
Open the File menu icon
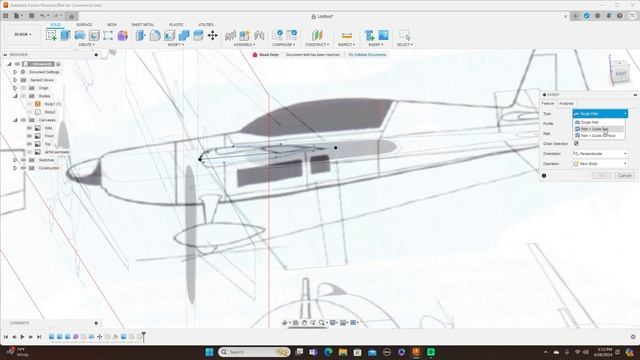[x=17, y=16]
